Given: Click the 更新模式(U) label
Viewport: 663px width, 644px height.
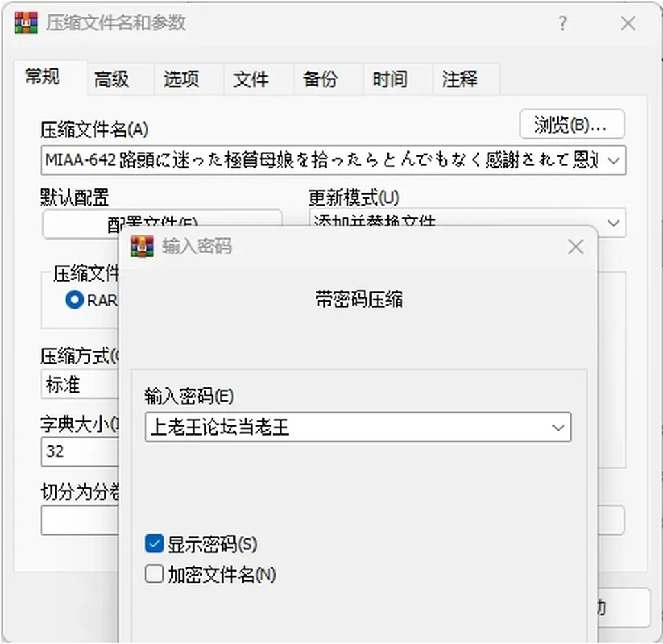Looking at the screenshot, I should 354,197.
